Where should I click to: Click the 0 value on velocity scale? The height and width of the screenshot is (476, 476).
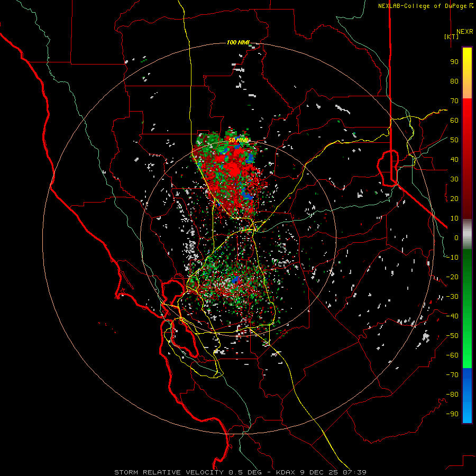(456, 238)
